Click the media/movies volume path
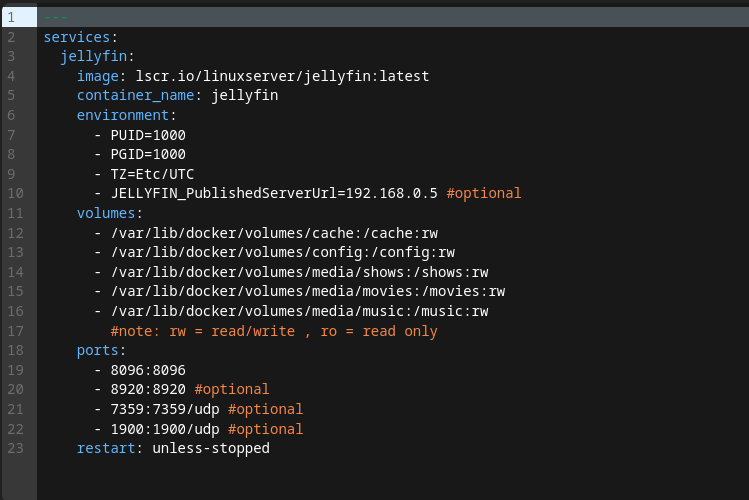The image size is (749, 500). pos(307,291)
